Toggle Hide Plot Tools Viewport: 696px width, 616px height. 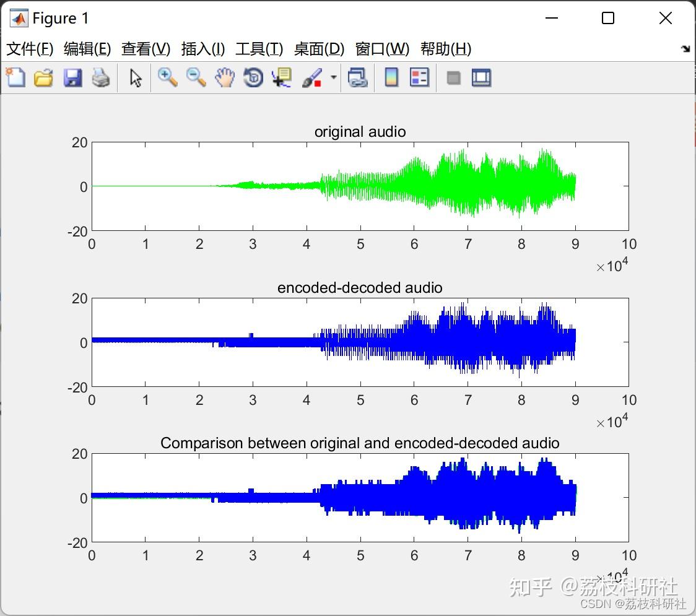453,77
